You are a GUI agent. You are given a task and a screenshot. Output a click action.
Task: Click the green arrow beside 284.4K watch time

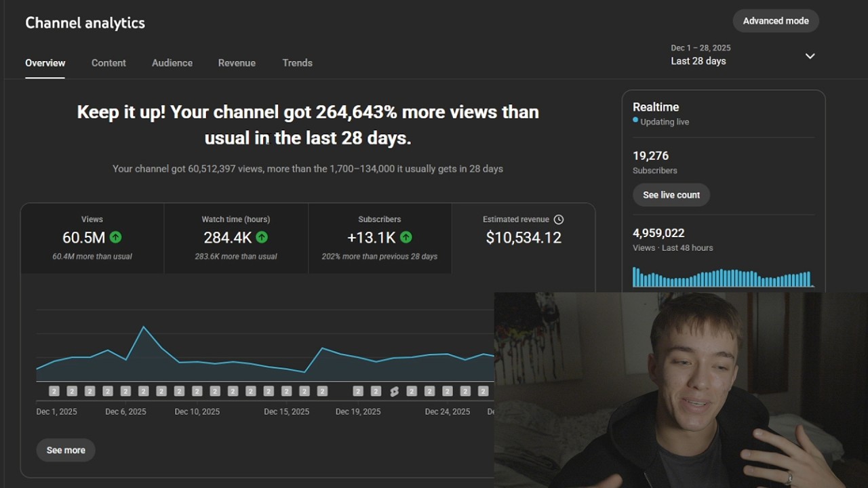point(262,237)
